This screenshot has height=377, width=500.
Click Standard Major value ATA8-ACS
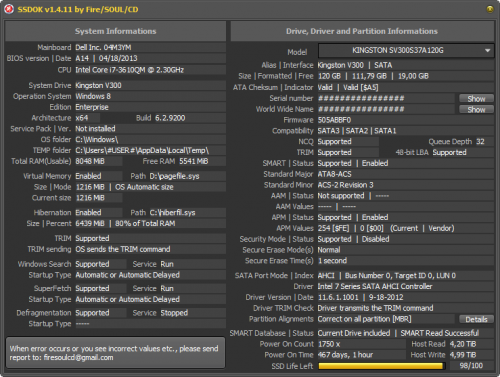pos(334,174)
